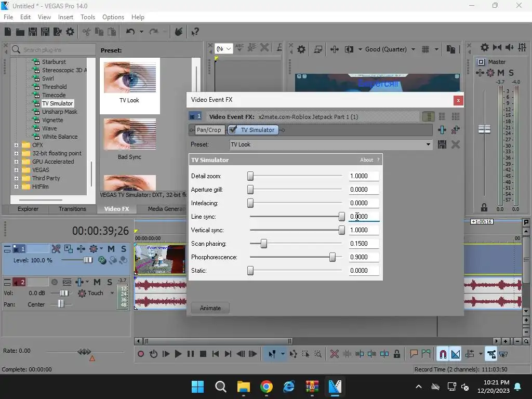Mute video track 1 with M button

pos(111,249)
